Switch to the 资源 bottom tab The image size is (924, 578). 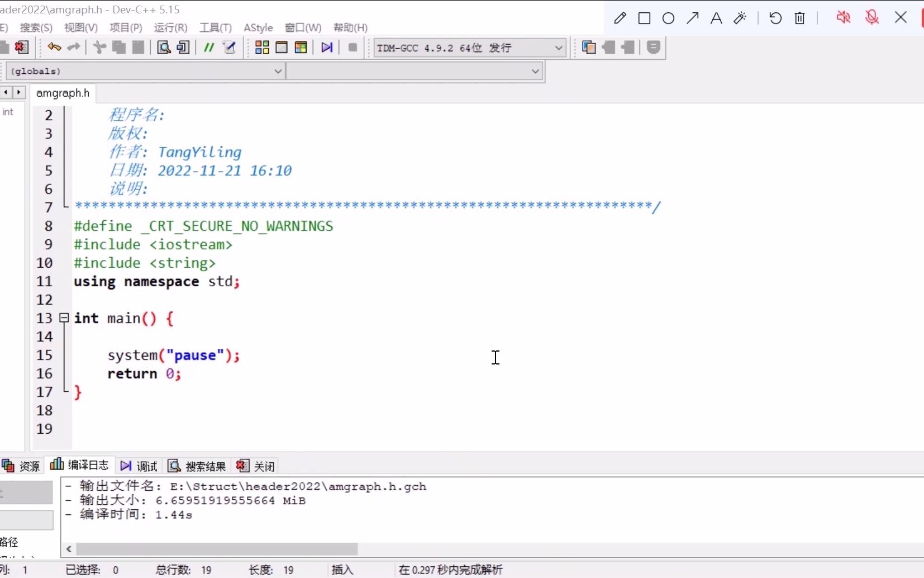[21, 466]
